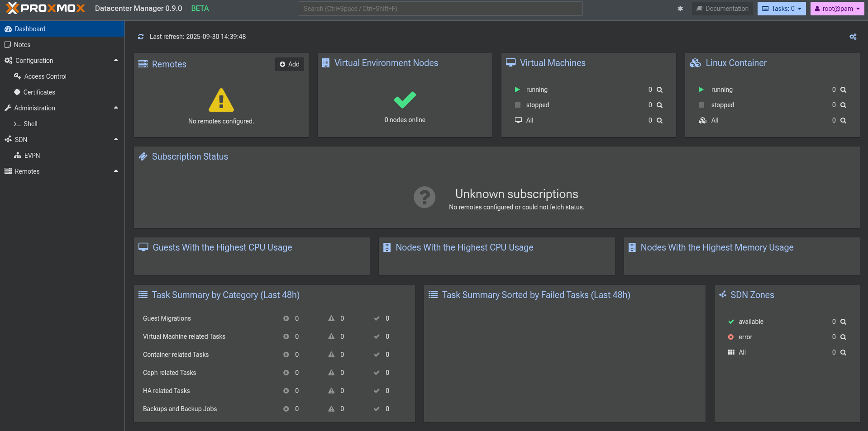
Task: Open the EVPN page
Action: 32,156
